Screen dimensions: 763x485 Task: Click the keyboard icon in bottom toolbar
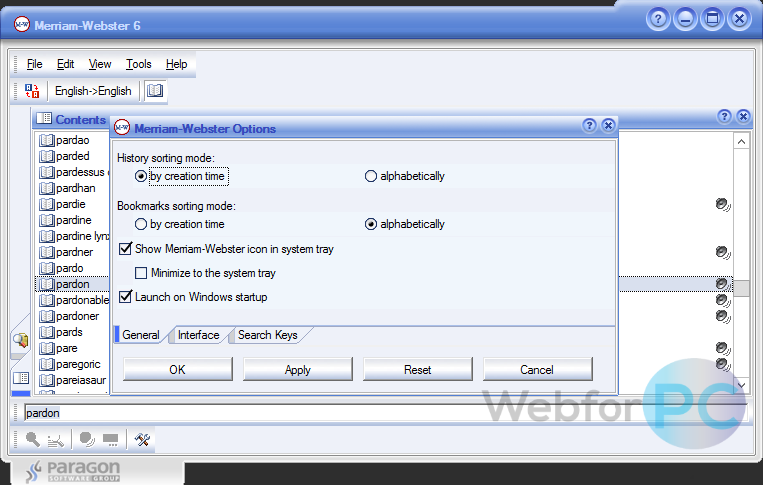point(110,440)
